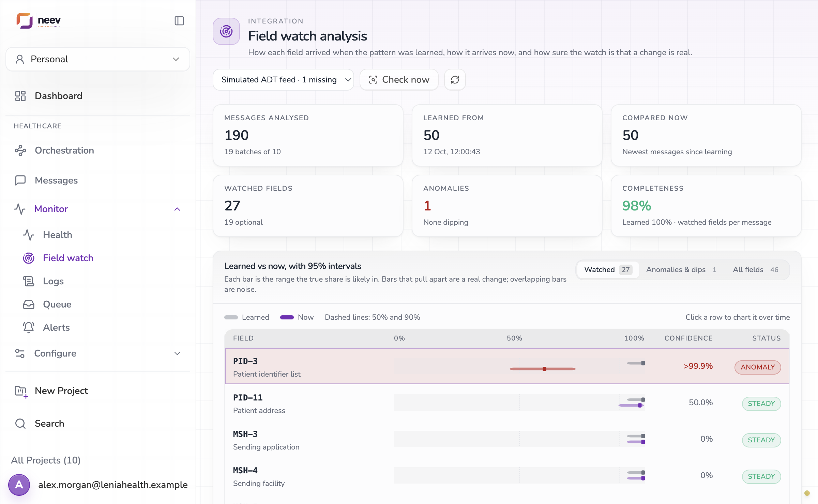Click the purple PID-11 Now interval bar
This screenshot has width=818, height=504.
point(631,405)
